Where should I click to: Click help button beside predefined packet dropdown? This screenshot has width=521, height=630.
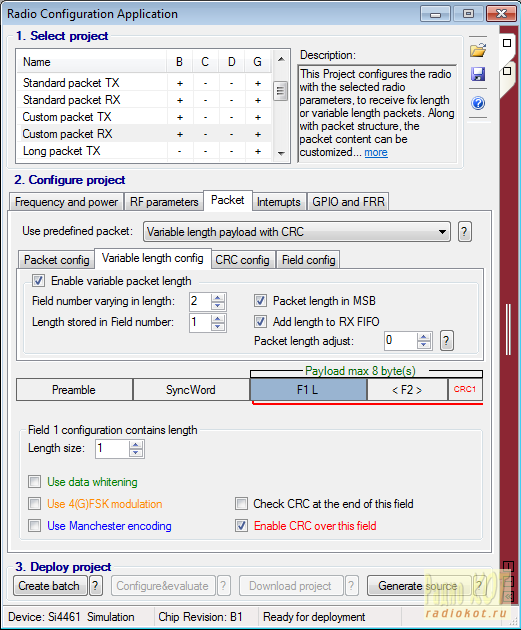coord(464,232)
